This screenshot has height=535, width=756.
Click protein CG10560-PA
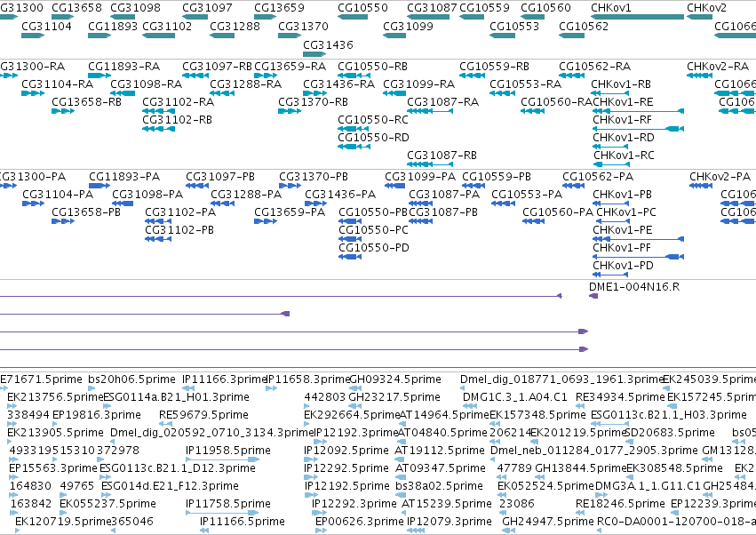(x=558, y=212)
